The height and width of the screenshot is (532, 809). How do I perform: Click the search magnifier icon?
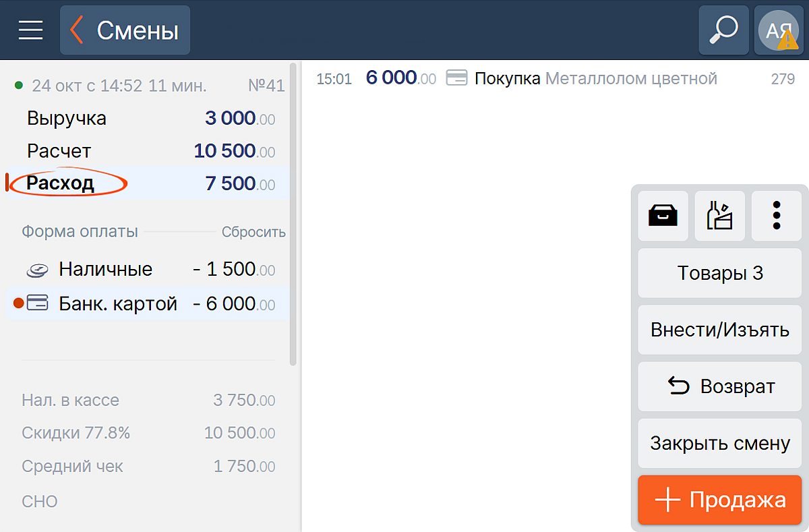[724, 30]
